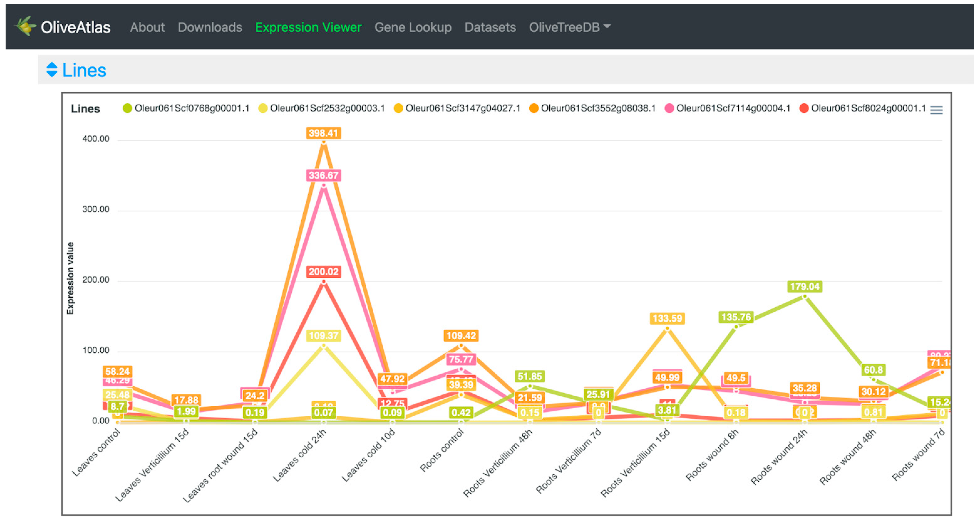This screenshot has height=522, width=980.
Task: Collapse Lines panel via up-down arrow icon
Action: tap(52, 70)
